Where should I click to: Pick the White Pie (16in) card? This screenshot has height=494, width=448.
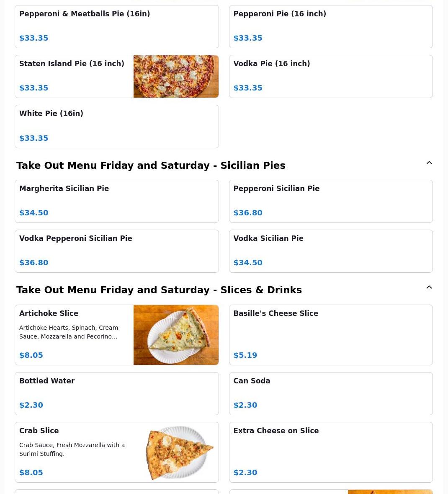pyautogui.click(x=116, y=127)
